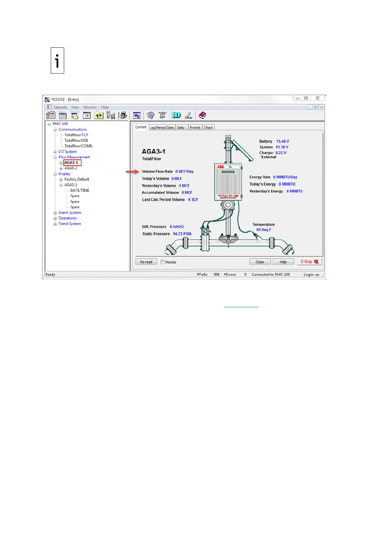
Task: Open the Operate menu
Action: click(61, 107)
